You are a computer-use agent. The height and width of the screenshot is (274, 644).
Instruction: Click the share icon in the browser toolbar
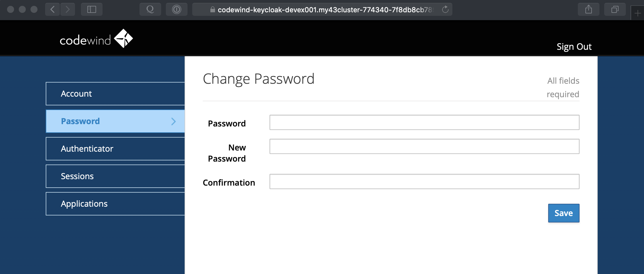[x=588, y=9]
